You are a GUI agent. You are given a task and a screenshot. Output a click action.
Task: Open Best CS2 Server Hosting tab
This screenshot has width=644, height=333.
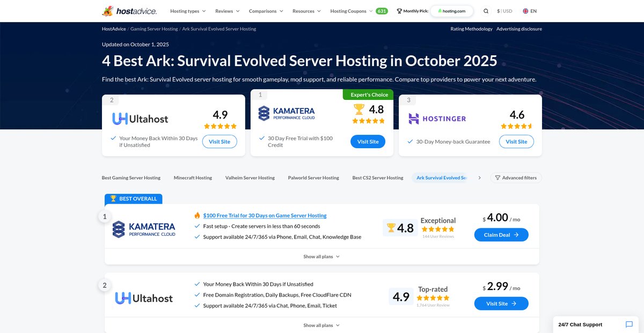point(378,178)
